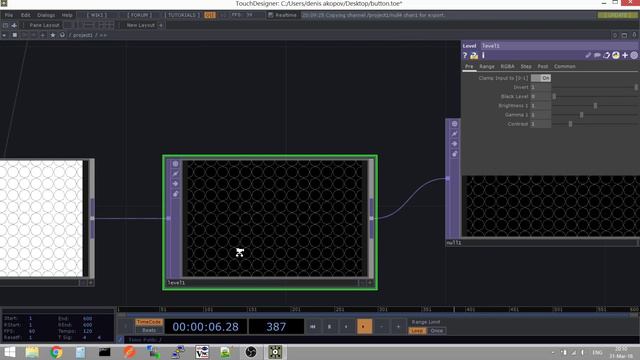Click the Gamma 1 slider handle
This screenshot has height=360, width=640.
point(582,115)
